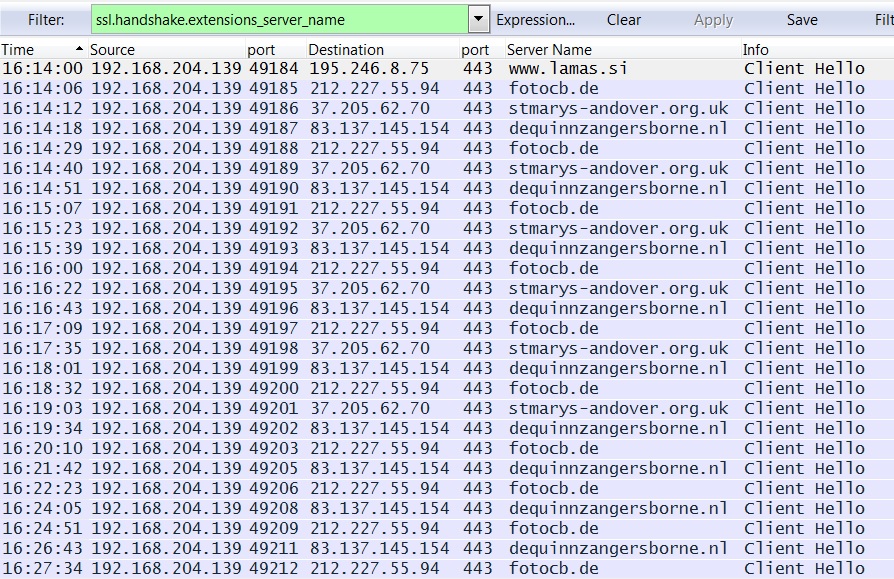Click the Apply filter button
Screen dimensions: 894x579
[x=713, y=20]
